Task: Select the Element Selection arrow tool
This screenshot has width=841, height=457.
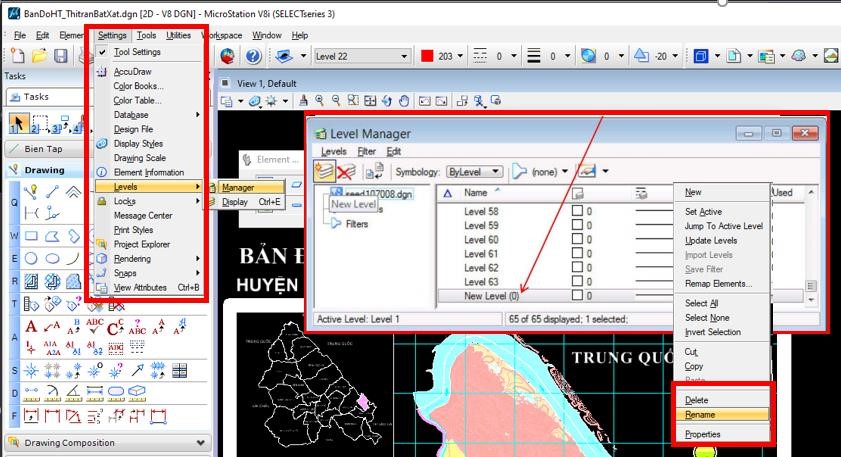Action: click(x=18, y=123)
